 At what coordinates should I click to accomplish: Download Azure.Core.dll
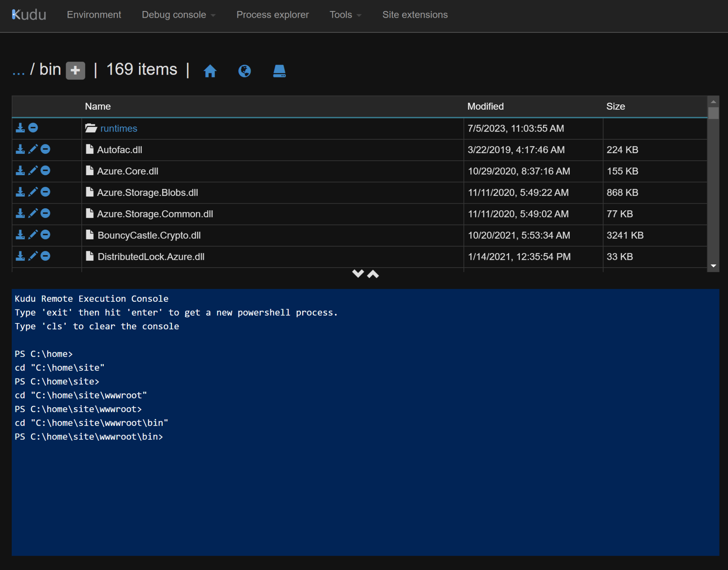[20, 171]
